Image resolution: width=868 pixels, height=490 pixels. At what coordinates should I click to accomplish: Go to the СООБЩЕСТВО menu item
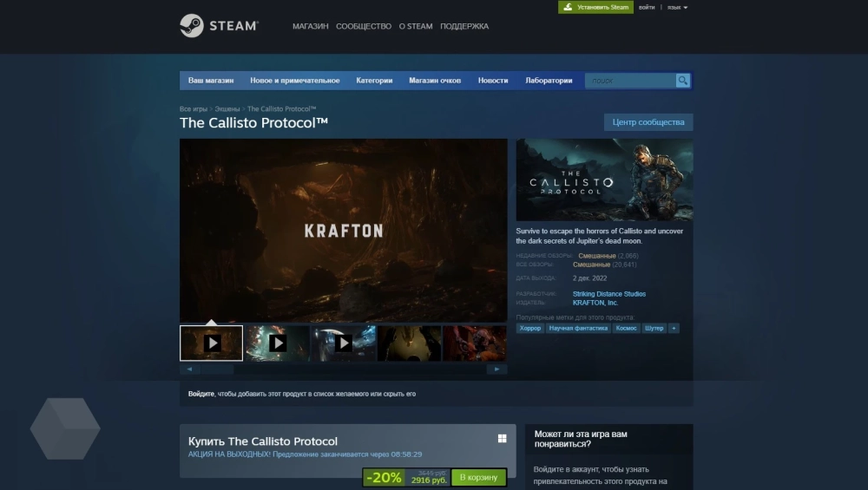tap(364, 26)
